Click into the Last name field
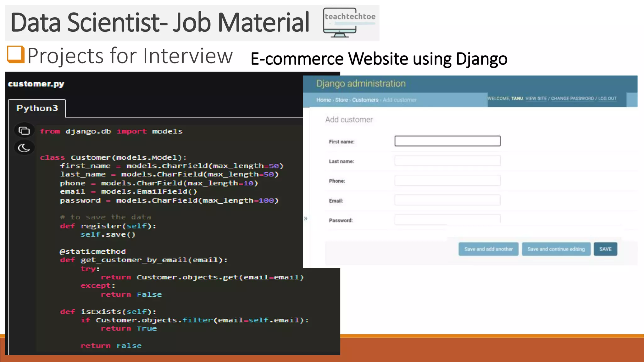This screenshot has width=644, height=362. [447, 161]
